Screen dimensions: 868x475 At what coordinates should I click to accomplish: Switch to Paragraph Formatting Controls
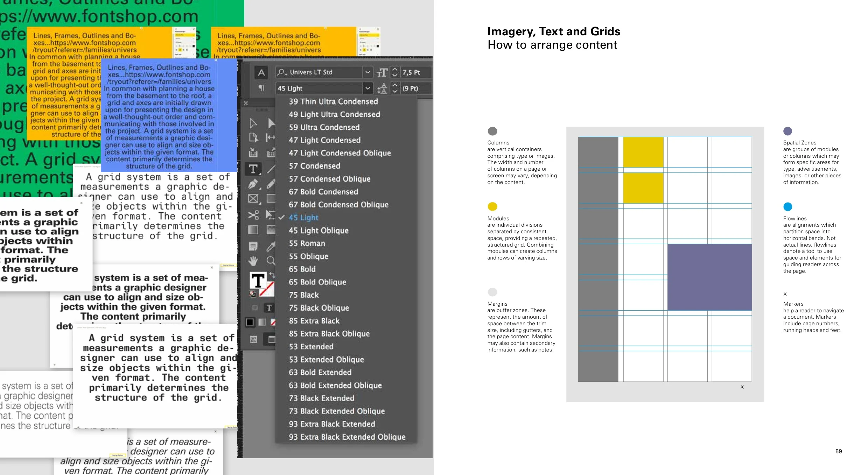pyautogui.click(x=261, y=88)
